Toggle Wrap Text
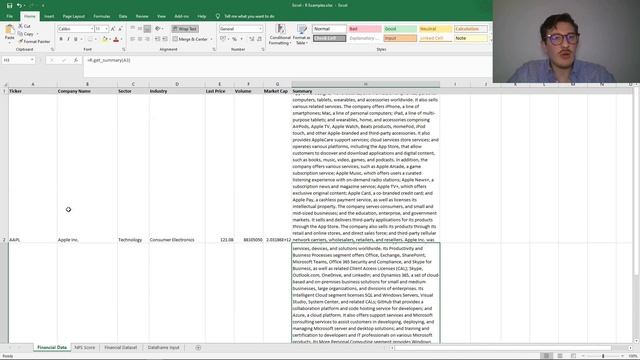The image size is (640, 360). 185,29
